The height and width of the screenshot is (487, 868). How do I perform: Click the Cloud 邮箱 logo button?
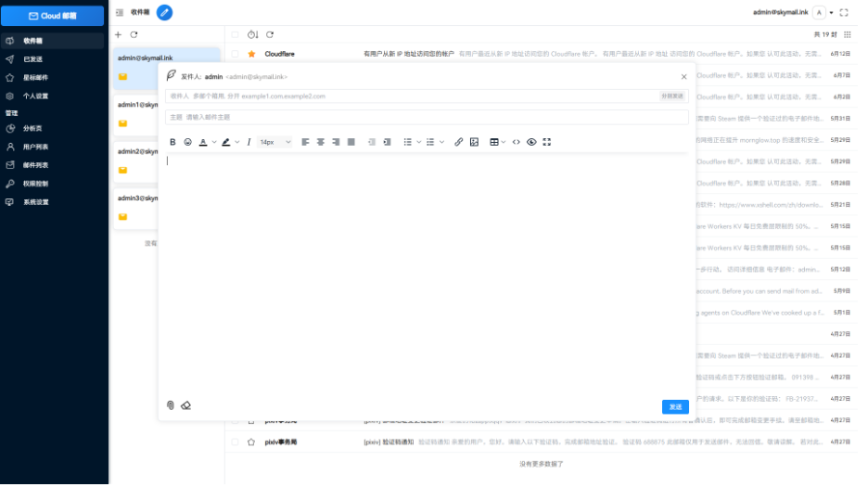click(x=53, y=16)
